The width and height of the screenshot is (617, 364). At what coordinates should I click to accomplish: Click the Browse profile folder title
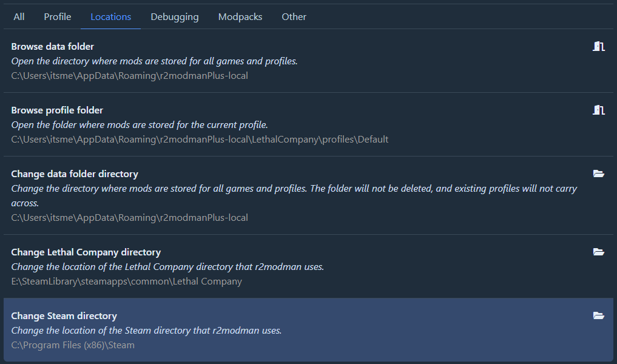(x=57, y=110)
